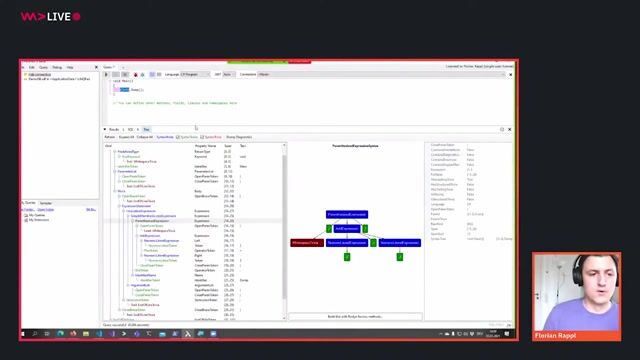640x360 pixels.
Task: Collapse the Block tree node
Action: [115, 191]
